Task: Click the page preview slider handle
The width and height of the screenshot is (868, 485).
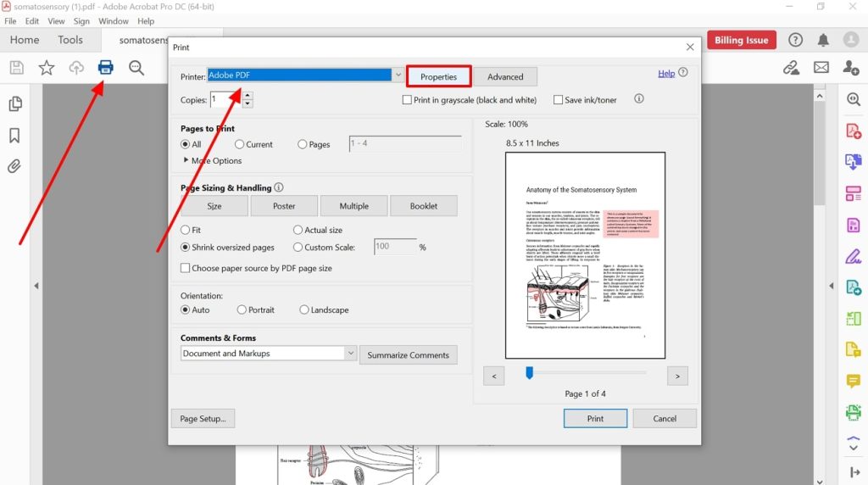Action: pyautogui.click(x=529, y=372)
